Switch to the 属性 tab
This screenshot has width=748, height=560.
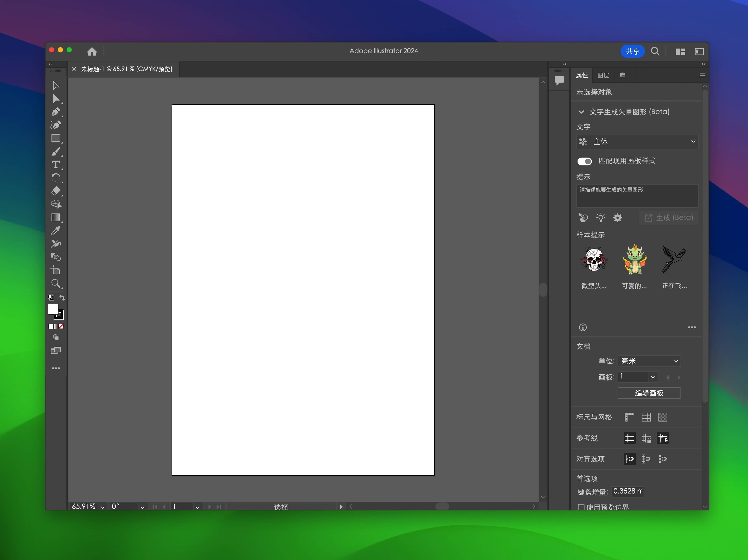coord(582,75)
